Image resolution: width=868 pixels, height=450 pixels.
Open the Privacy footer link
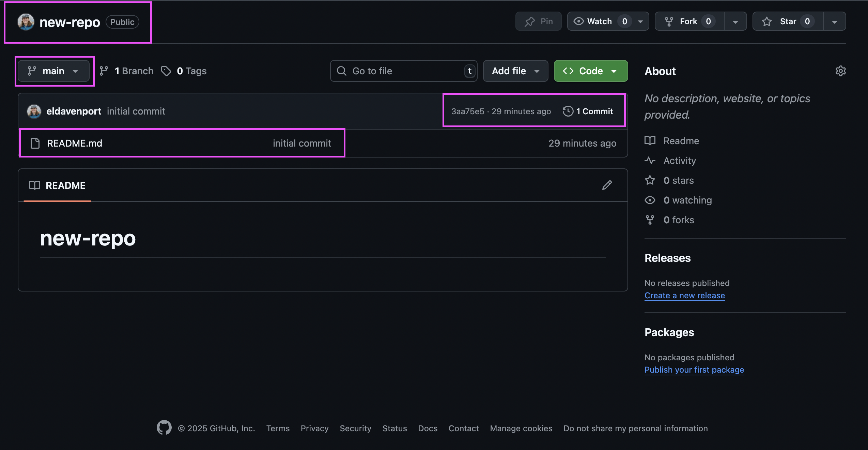315,429
